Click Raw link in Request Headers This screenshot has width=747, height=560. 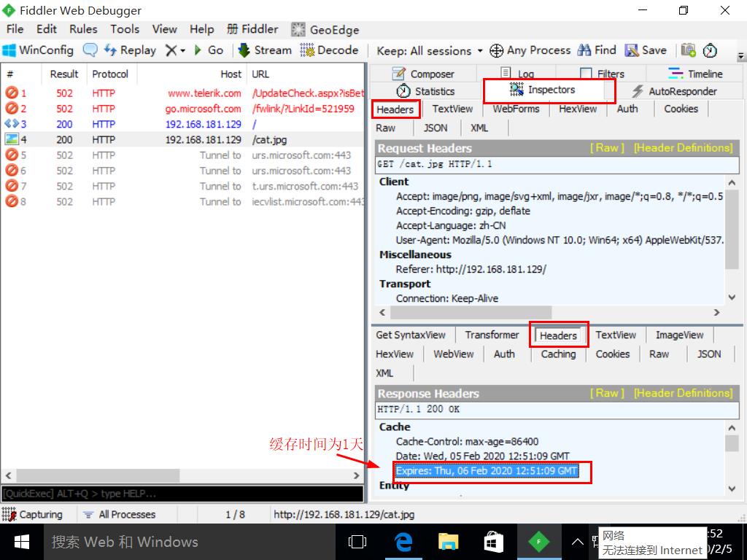pos(607,148)
